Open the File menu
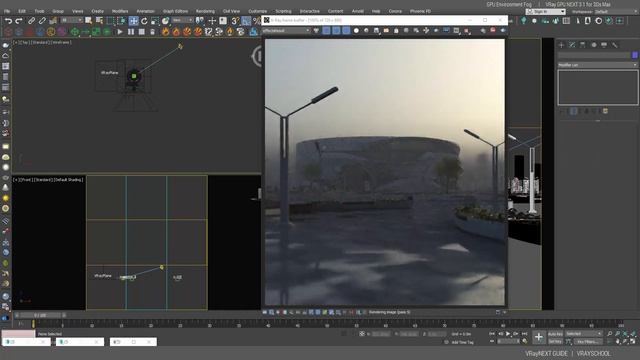640x360 pixels. pyautogui.click(x=7, y=11)
